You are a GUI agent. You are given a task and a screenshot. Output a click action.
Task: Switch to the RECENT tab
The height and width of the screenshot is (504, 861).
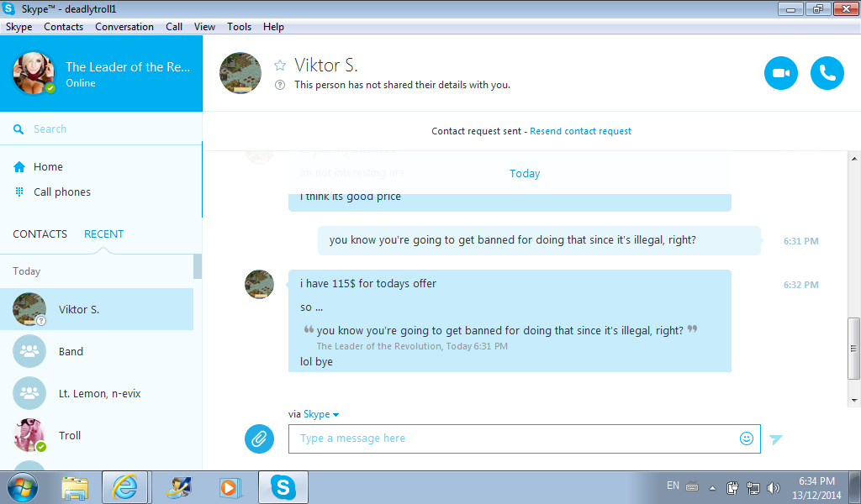(103, 234)
